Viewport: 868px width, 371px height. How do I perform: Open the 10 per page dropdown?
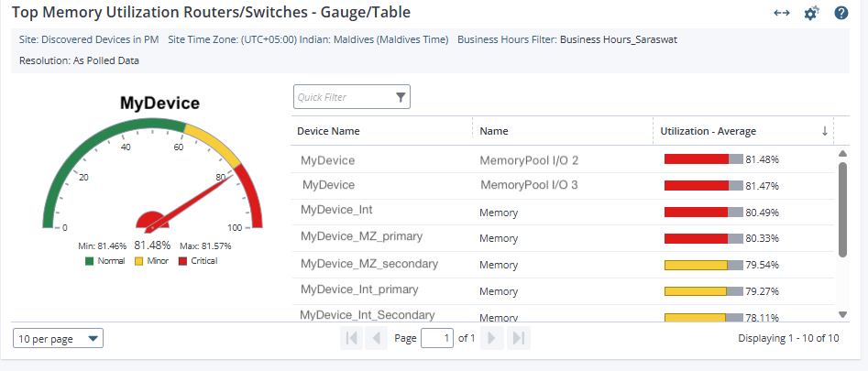(x=59, y=339)
